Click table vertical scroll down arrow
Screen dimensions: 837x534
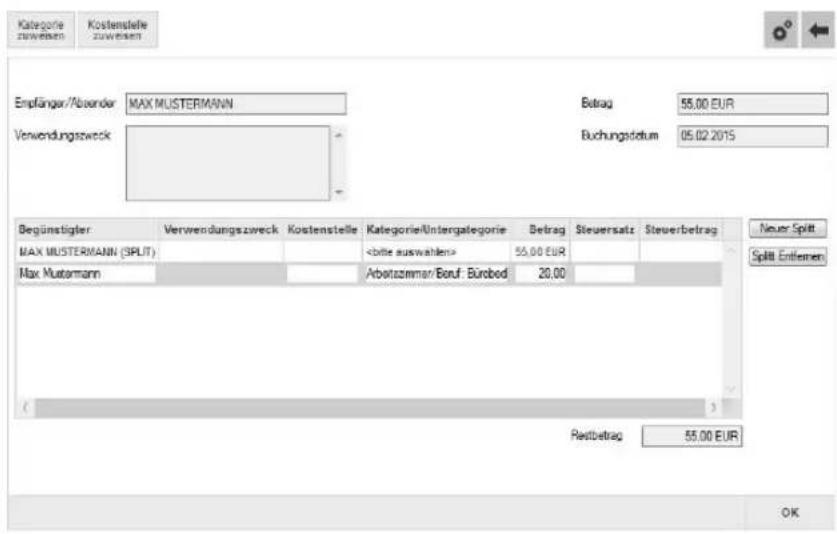pyautogui.click(x=731, y=389)
